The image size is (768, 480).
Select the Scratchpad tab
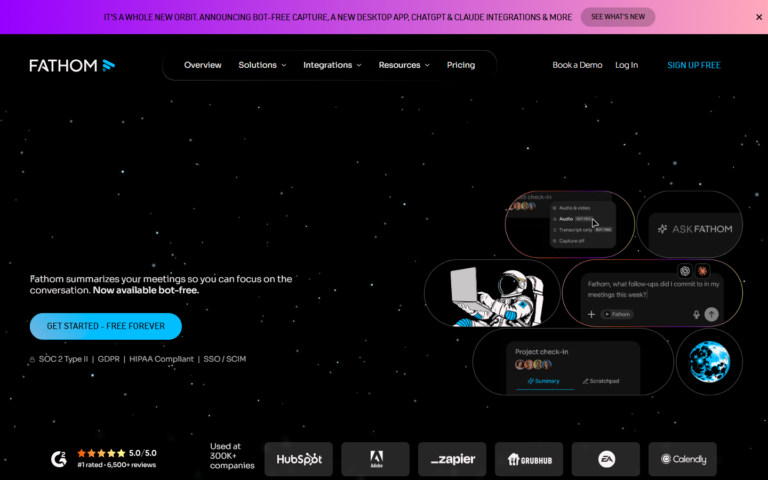tap(601, 381)
